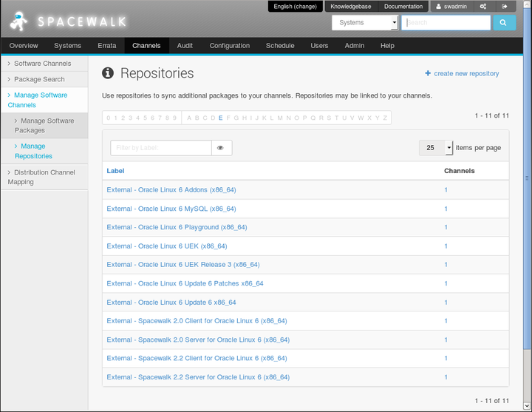Sort by the Label column header

coord(116,171)
